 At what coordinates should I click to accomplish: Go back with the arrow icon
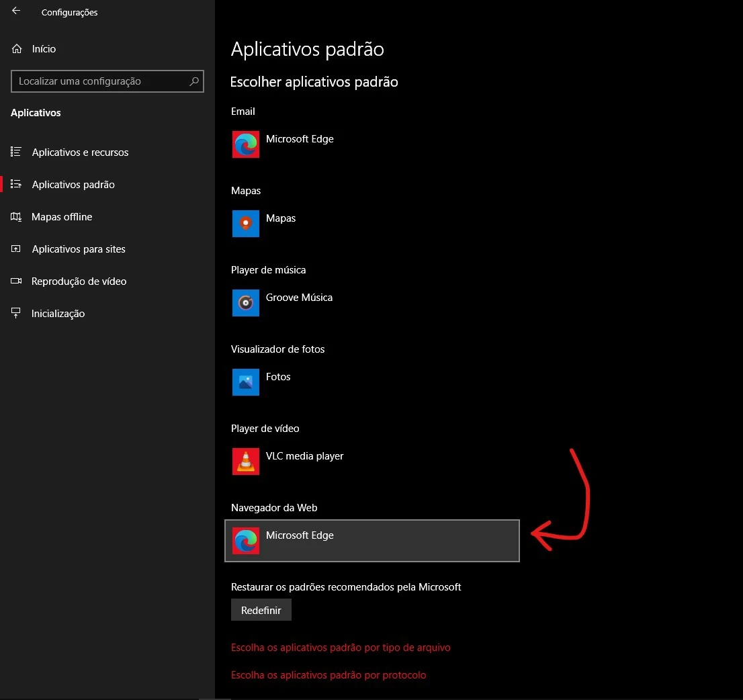coord(16,11)
